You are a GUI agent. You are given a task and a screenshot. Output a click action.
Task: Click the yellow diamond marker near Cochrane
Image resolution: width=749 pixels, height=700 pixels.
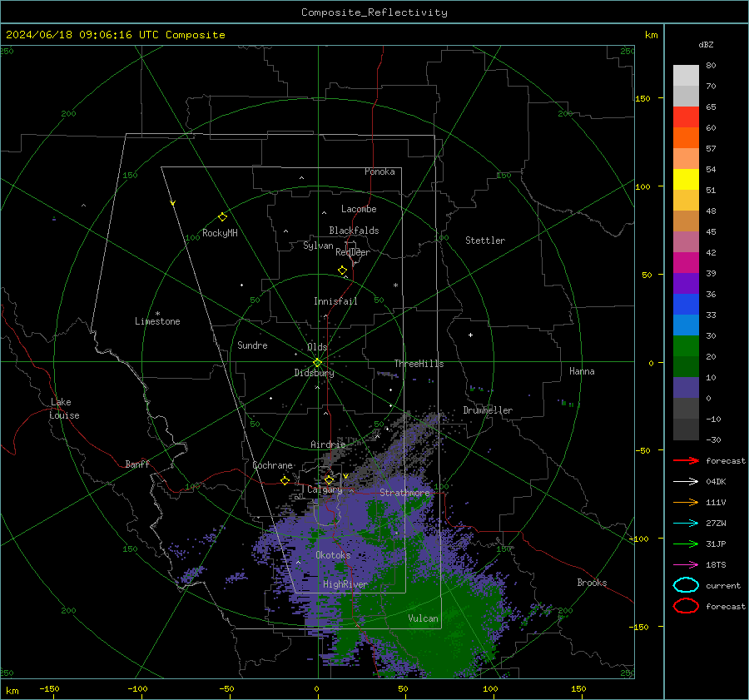285,480
